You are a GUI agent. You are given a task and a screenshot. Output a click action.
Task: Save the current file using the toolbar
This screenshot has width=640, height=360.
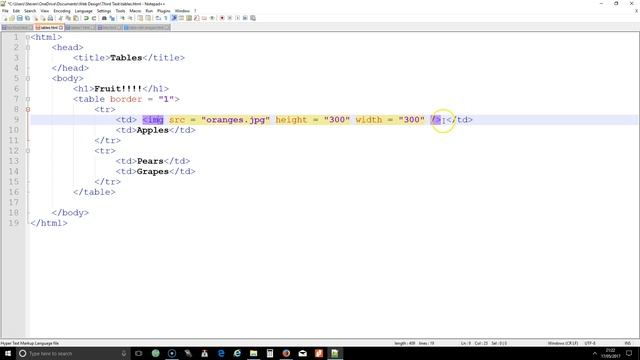point(20,18)
